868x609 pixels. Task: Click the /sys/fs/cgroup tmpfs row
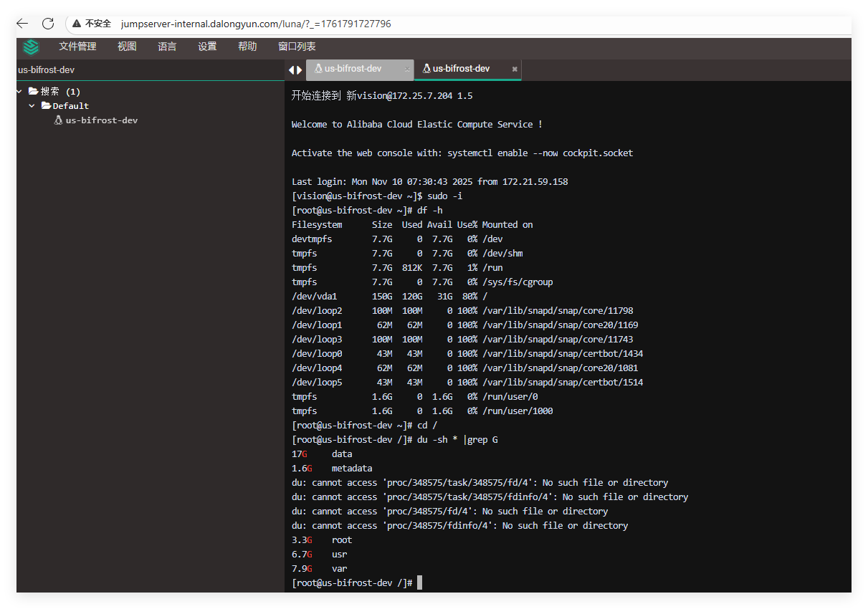tap(422, 282)
